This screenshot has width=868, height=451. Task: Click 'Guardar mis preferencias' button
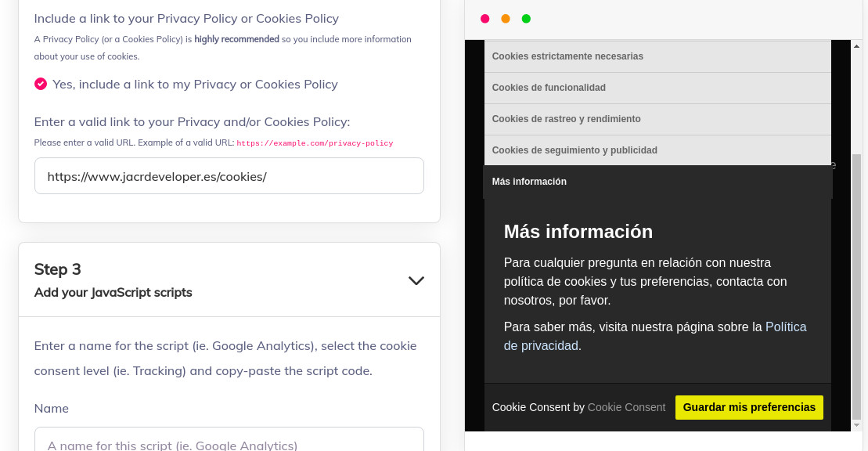749,408
